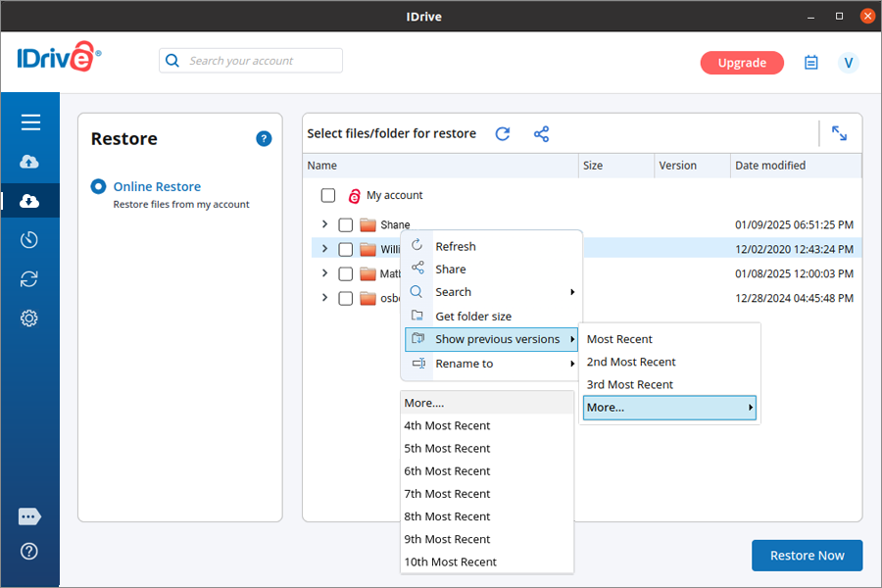Viewport: 882px width, 588px height.
Task: Open the Backup cloud upload sidebar icon
Action: click(x=29, y=162)
